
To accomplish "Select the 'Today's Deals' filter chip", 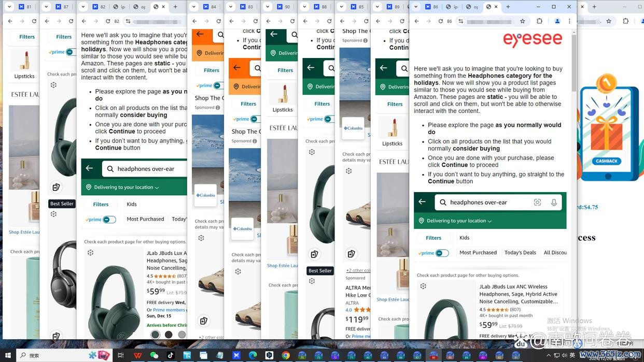I will tap(520, 253).
